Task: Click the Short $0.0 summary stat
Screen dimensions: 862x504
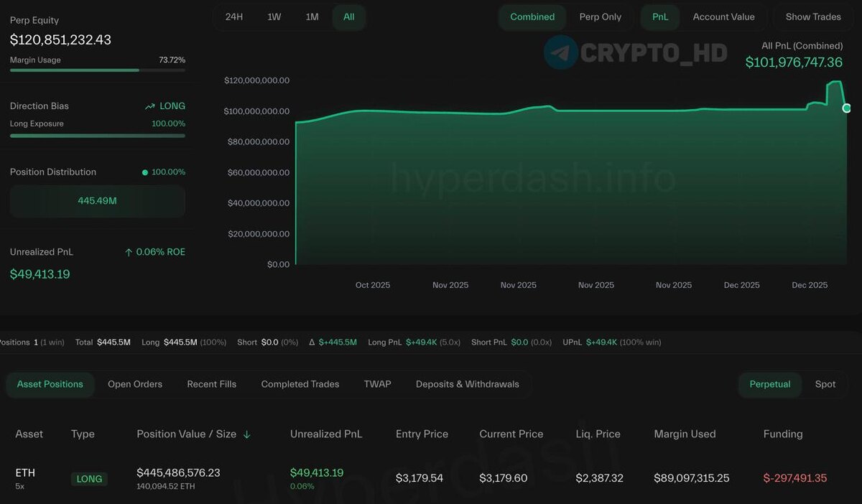Action: tap(267, 342)
